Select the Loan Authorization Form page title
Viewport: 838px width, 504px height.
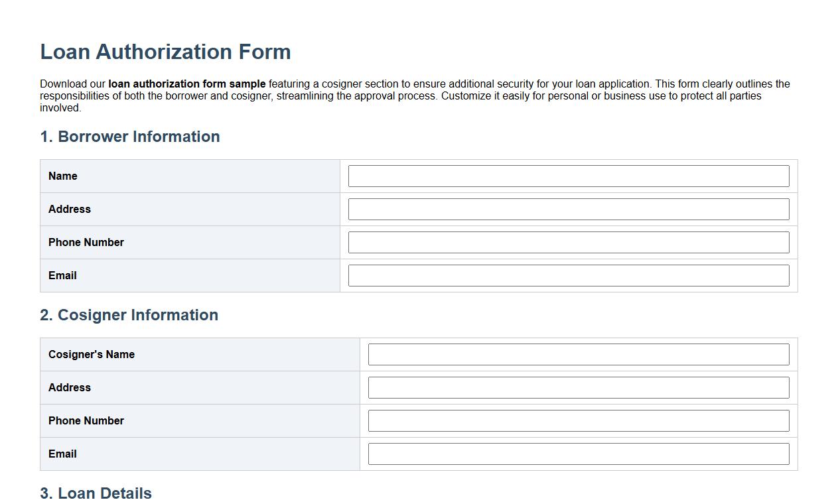point(165,52)
